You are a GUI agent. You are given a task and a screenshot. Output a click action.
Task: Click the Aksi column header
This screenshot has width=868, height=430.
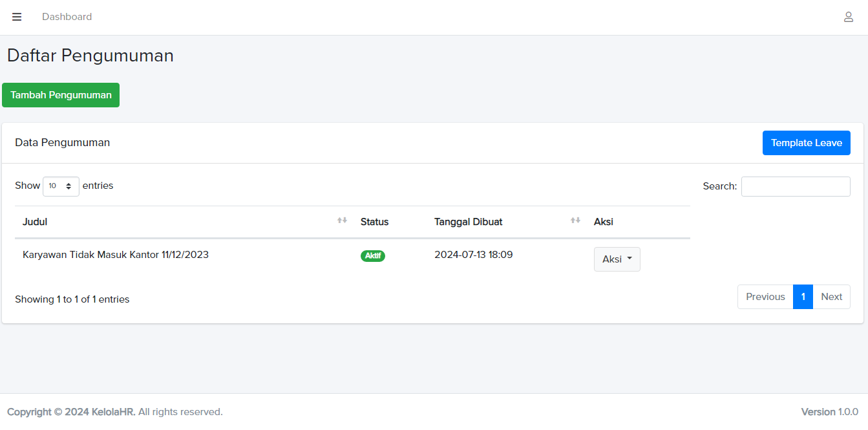pos(604,222)
